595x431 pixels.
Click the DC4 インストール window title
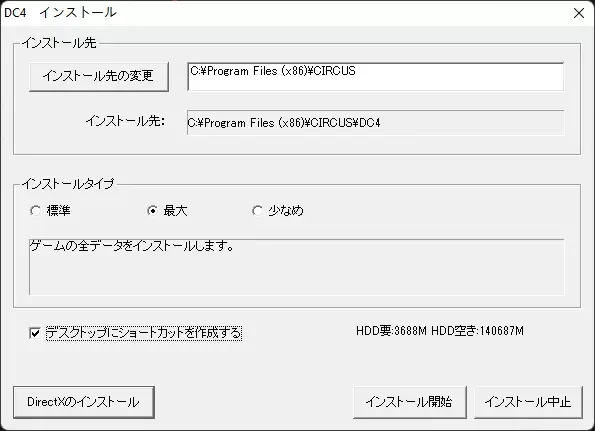click(60, 13)
